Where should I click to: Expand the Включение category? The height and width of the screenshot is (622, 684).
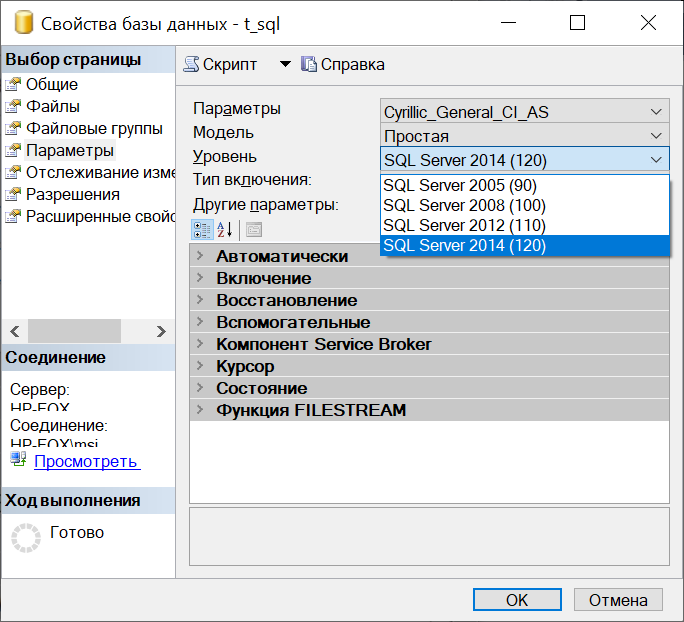click(200, 277)
